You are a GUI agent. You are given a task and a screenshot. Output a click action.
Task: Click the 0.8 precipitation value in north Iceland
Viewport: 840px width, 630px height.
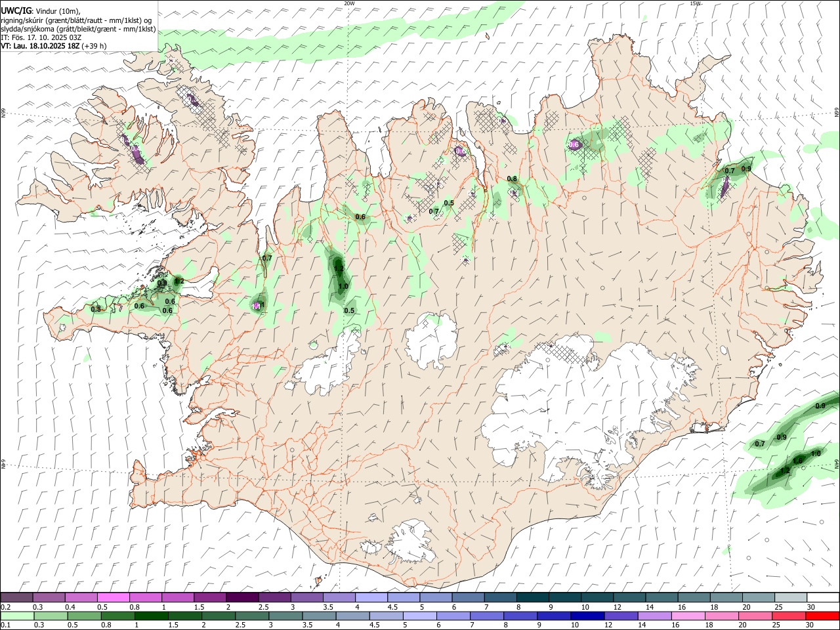click(x=512, y=178)
